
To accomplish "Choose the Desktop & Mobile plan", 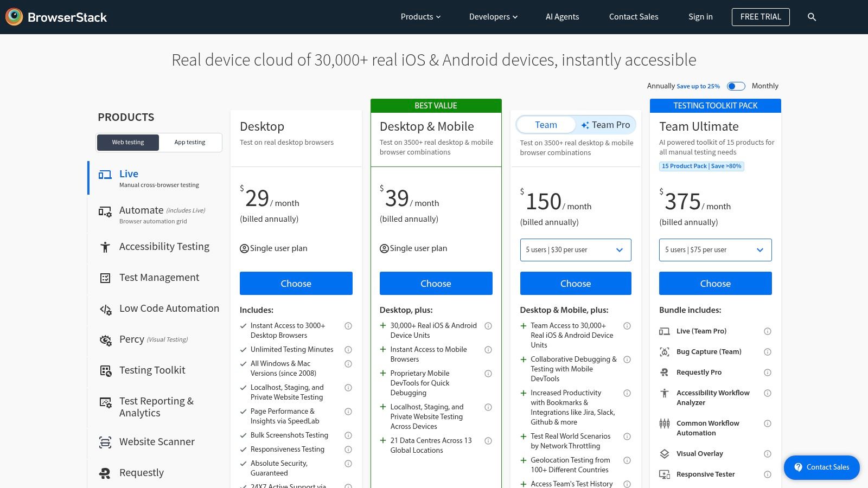I will pos(436,283).
